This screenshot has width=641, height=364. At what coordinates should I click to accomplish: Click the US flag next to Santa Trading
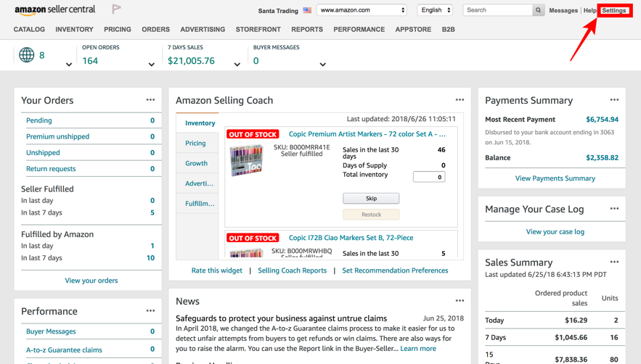pos(307,10)
